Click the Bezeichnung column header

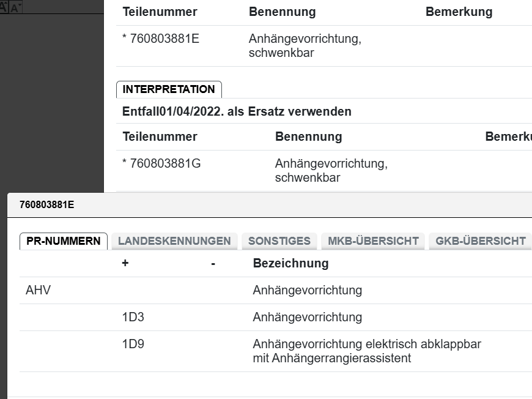click(x=290, y=264)
